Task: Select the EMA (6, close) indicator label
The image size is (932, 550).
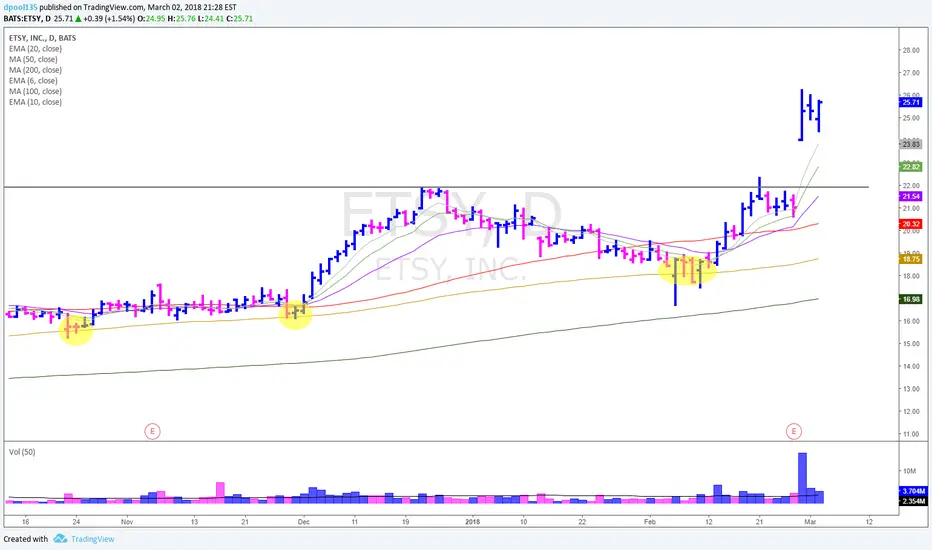Action: [x=33, y=81]
